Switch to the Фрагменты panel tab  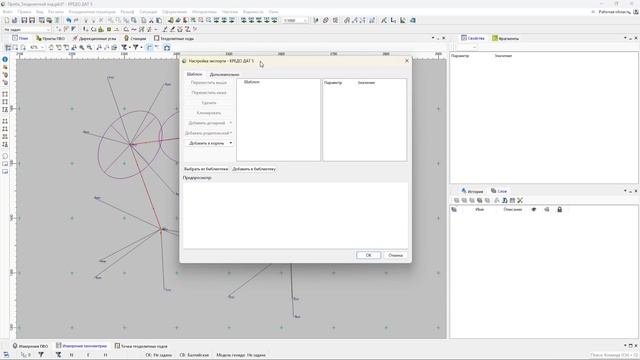click(x=505, y=38)
